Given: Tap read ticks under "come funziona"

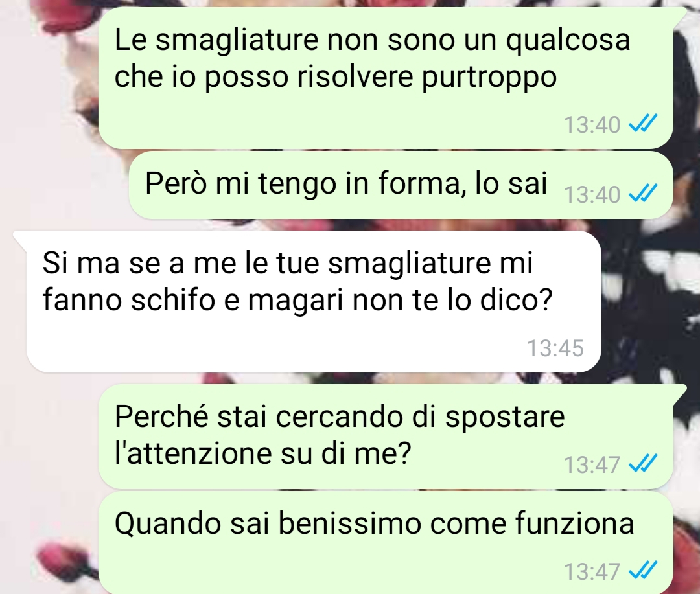Looking at the screenshot, I should click(643, 570).
